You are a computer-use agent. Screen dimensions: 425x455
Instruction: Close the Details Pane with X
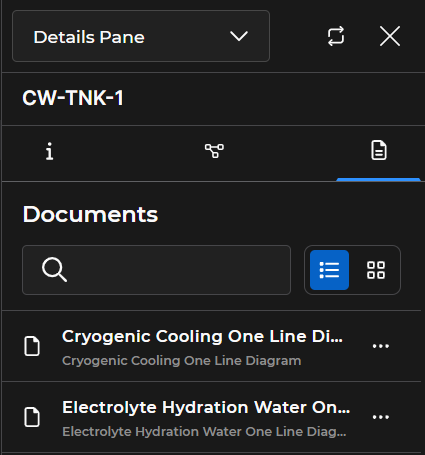pos(390,36)
